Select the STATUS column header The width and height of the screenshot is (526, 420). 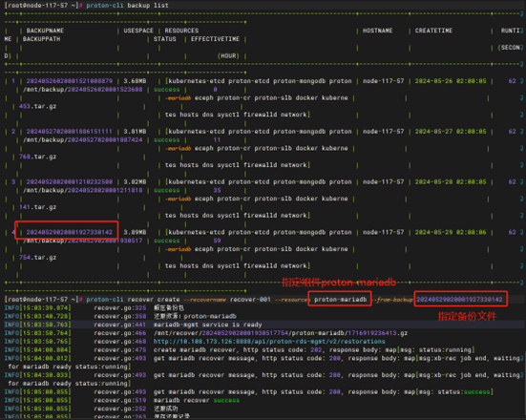(x=165, y=39)
